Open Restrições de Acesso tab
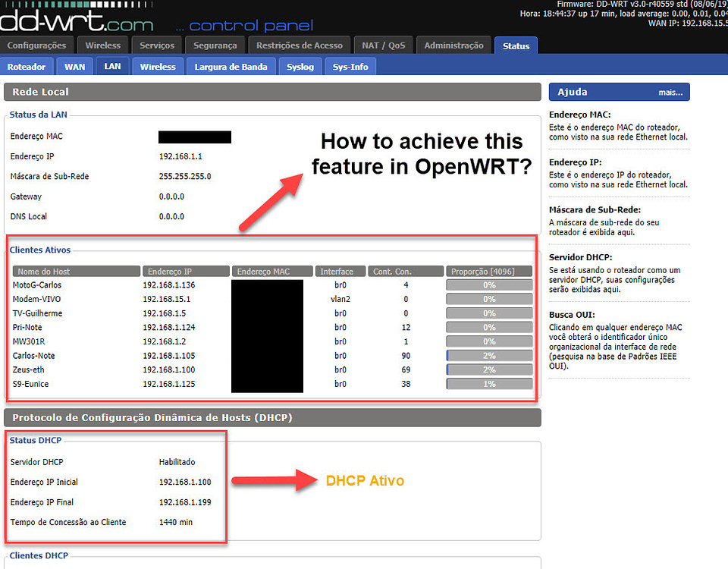Viewport: 728px width, 569px height. click(x=300, y=46)
